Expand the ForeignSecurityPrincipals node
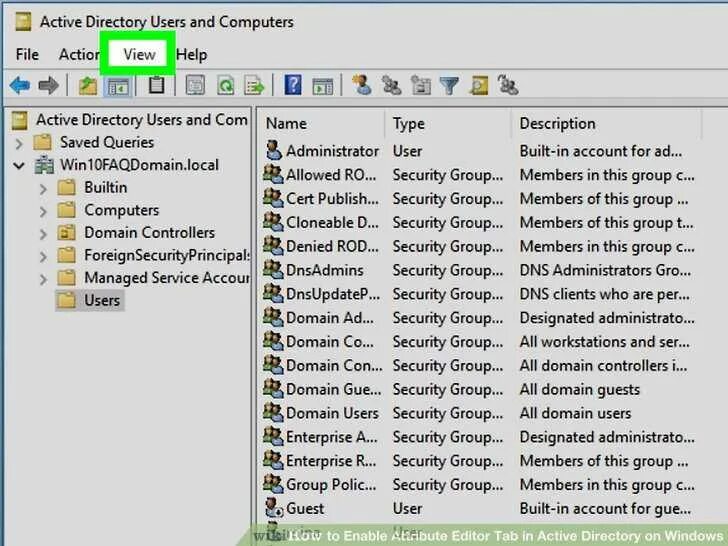728x546 pixels. click(x=43, y=256)
